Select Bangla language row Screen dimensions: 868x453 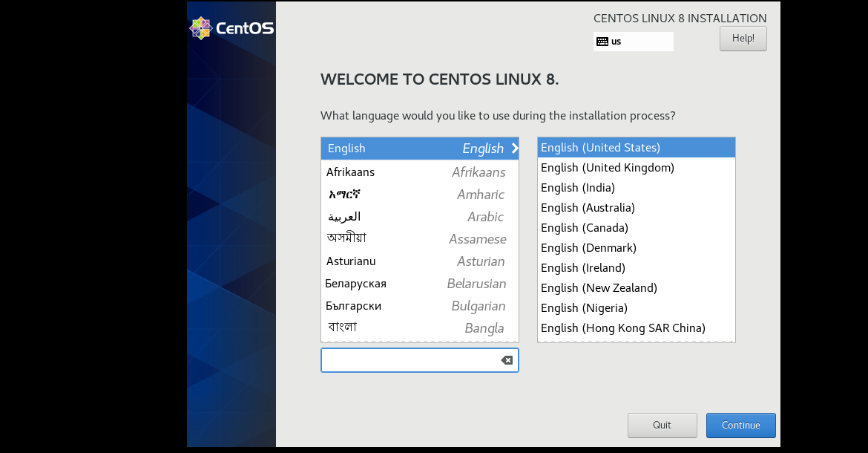coord(420,327)
